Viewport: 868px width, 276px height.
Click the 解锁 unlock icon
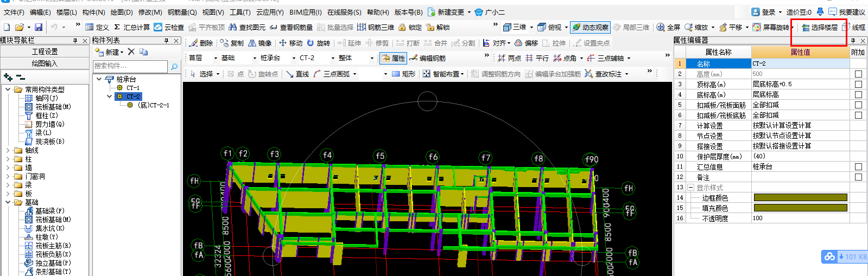[438, 27]
